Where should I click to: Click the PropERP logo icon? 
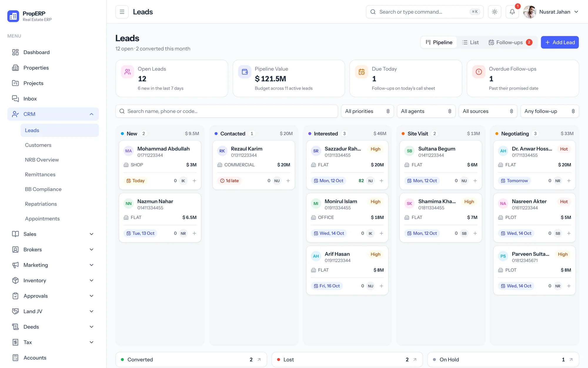pos(13,16)
